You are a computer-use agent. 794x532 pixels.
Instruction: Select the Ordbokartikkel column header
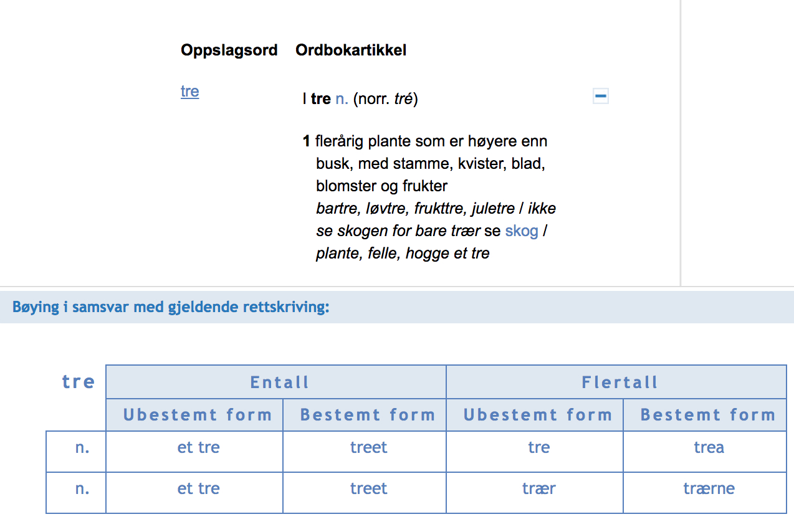351,50
